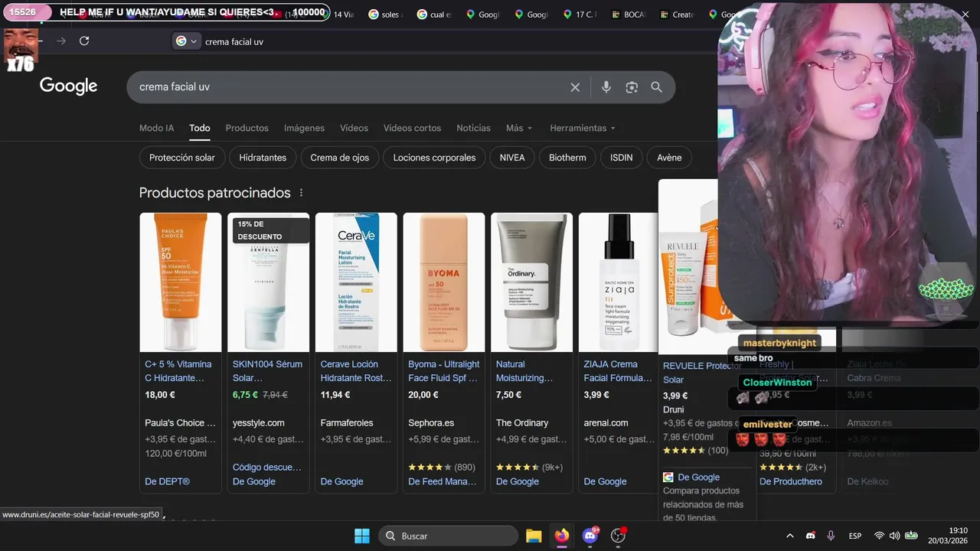The width and height of the screenshot is (980, 551).
Task: Open Paula's Choice SPF 50 product image
Action: coord(181,282)
